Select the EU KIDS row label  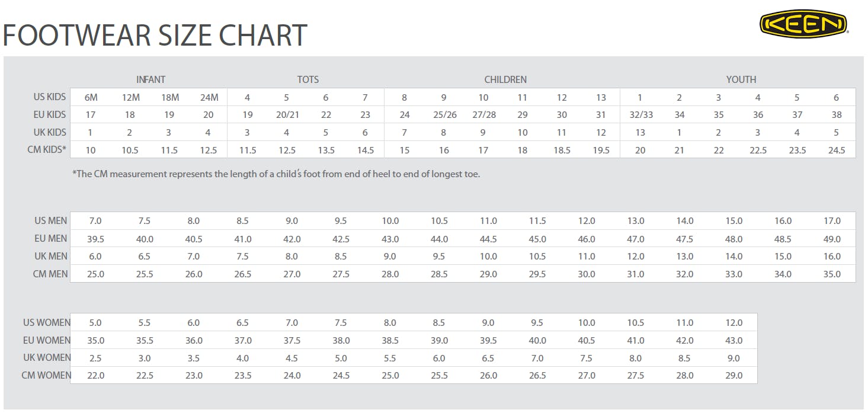pos(50,114)
